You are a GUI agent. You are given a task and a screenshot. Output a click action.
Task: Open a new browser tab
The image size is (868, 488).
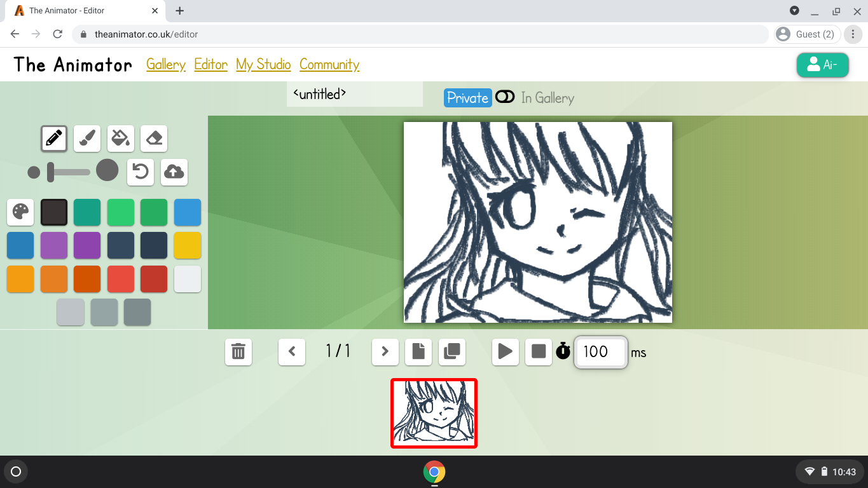(180, 11)
